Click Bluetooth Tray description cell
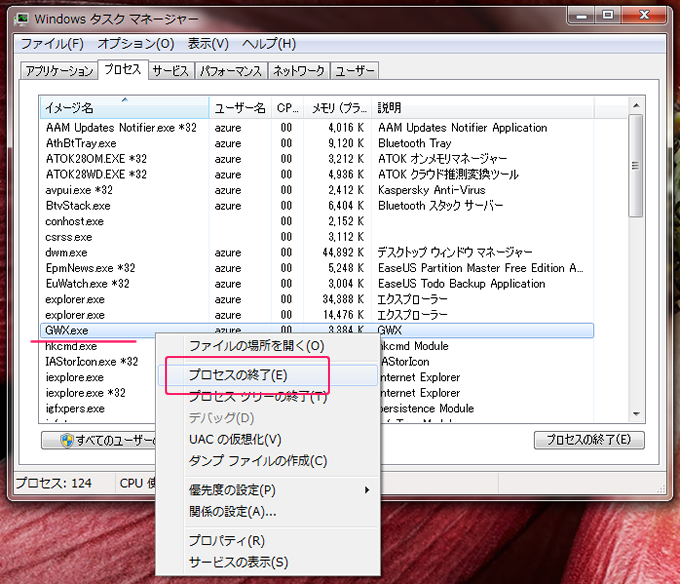Image resolution: width=680 pixels, height=584 pixels. tap(415, 144)
